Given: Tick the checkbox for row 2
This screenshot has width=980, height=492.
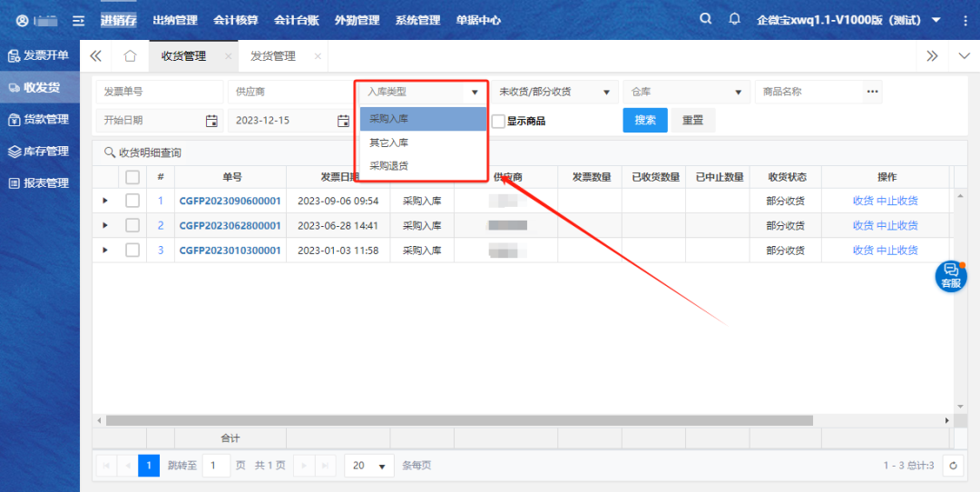Looking at the screenshot, I should point(132,225).
